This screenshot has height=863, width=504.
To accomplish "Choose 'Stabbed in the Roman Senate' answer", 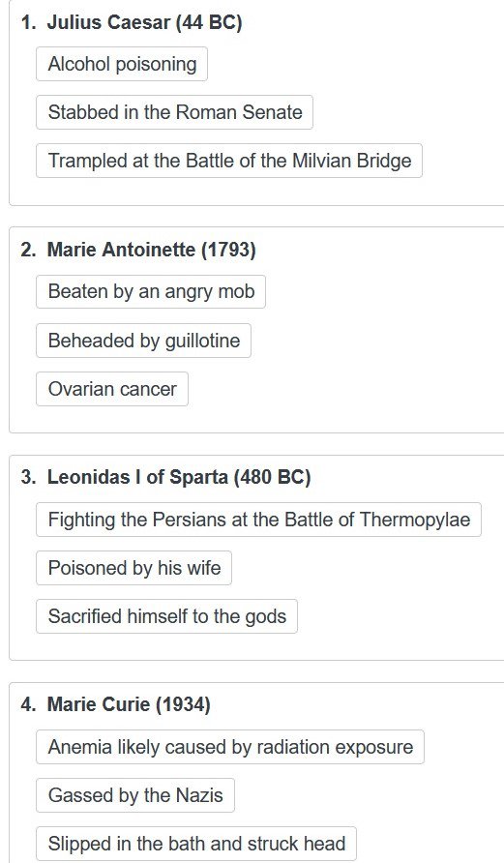I will 174,112.
